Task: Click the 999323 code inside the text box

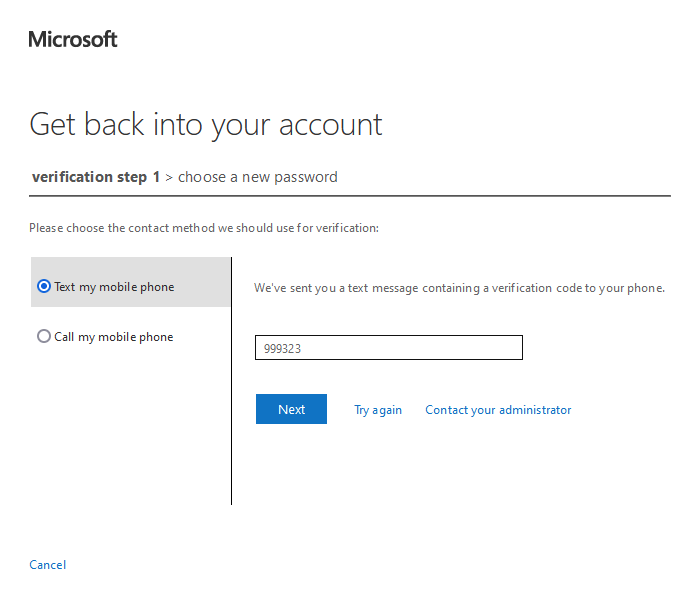Action: (283, 348)
